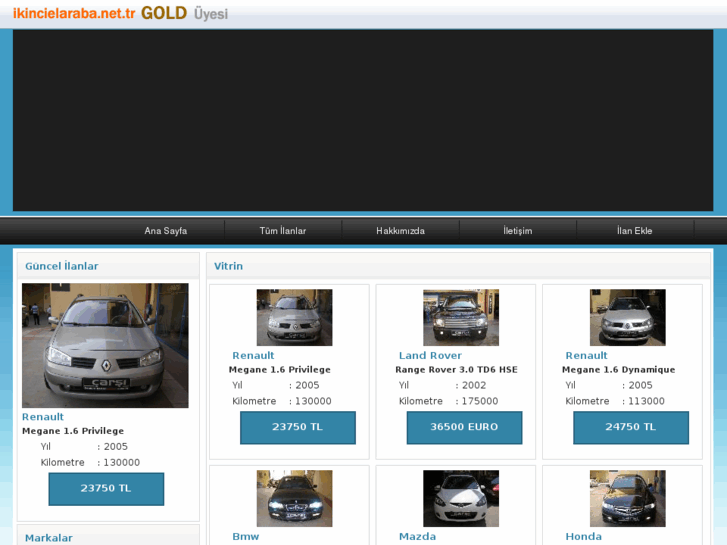
Task: Click the dark banner area at top
Action: [363, 120]
